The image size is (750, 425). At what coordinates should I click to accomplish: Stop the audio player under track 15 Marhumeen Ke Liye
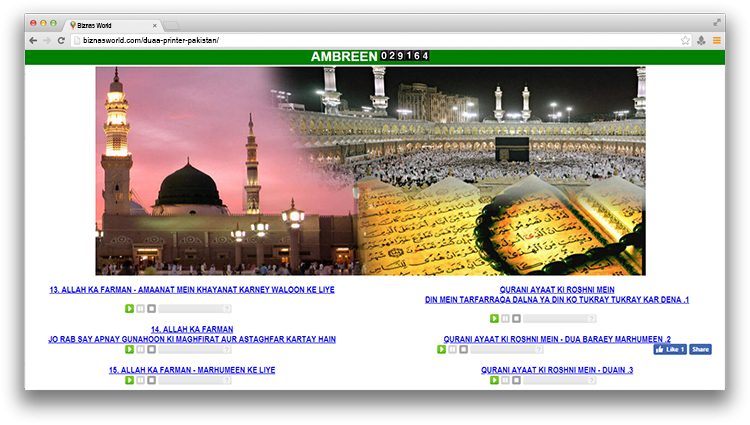pyautogui.click(x=151, y=380)
